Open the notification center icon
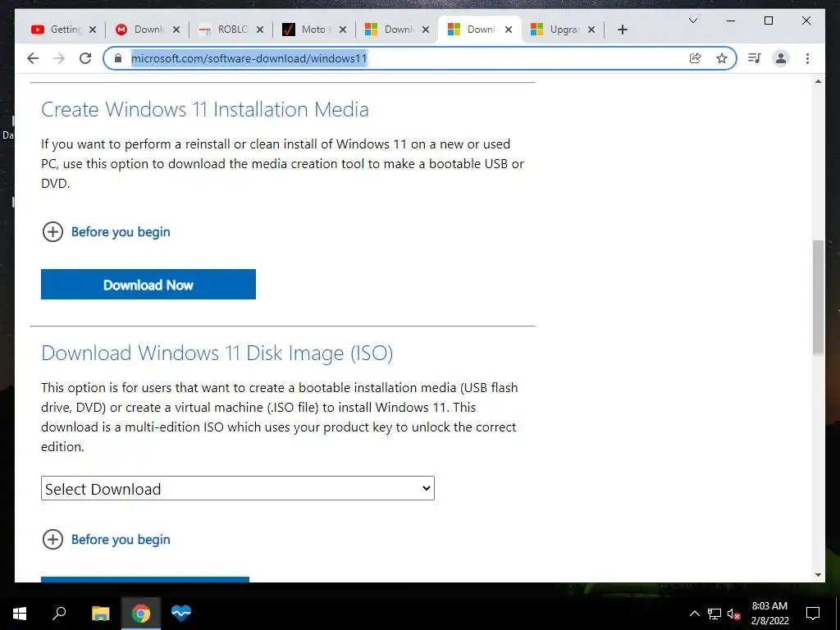Viewport: 840px width, 630px height. (x=813, y=614)
